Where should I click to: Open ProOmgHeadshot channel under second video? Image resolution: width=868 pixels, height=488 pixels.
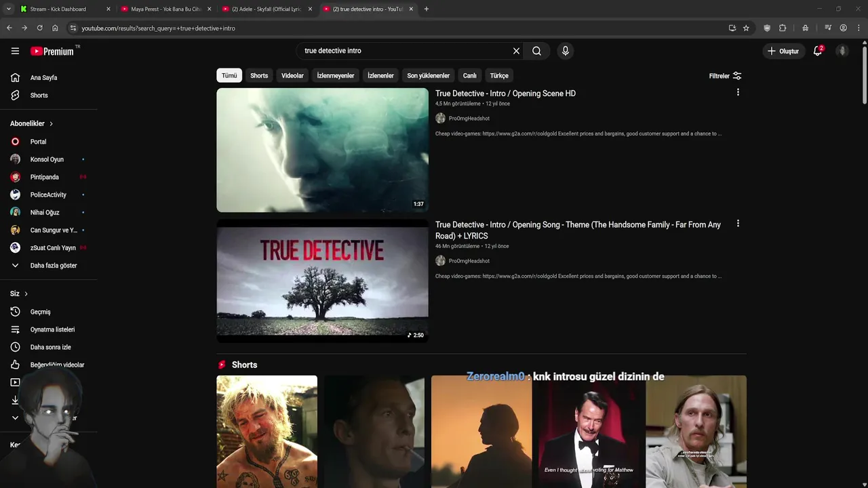click(x=469, y=261)
